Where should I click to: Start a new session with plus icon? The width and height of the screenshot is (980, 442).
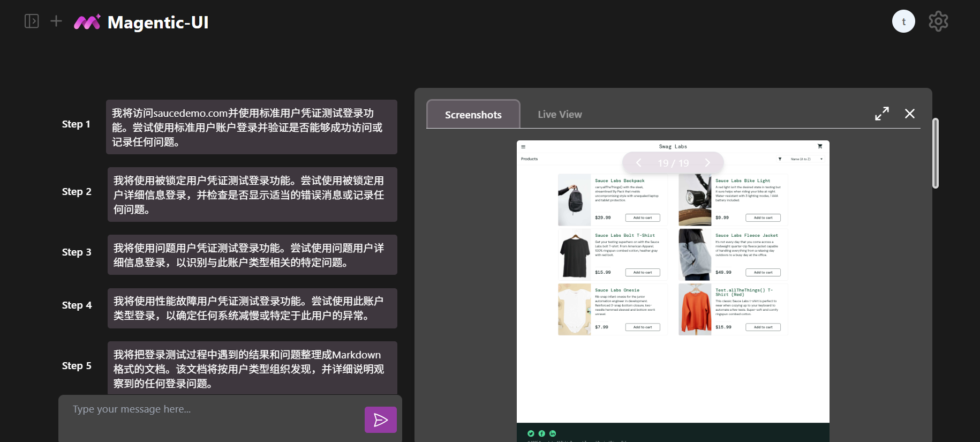[56, 21]
